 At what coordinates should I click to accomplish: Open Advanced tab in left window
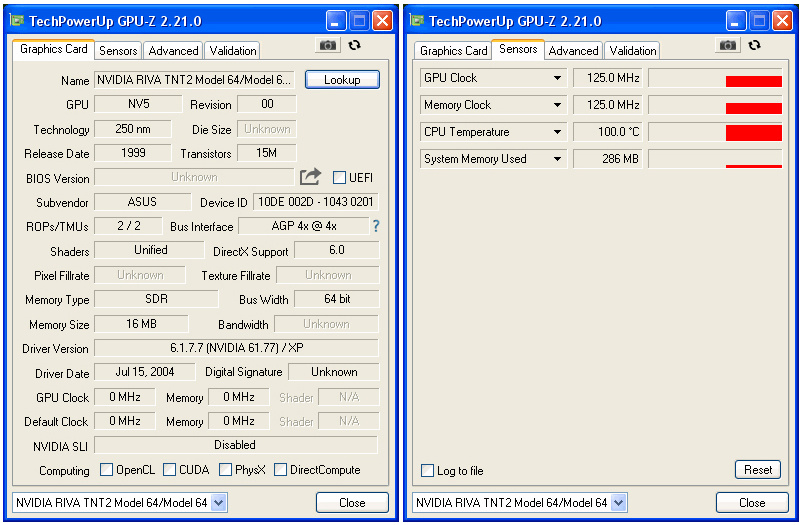(x=173, y=51)
